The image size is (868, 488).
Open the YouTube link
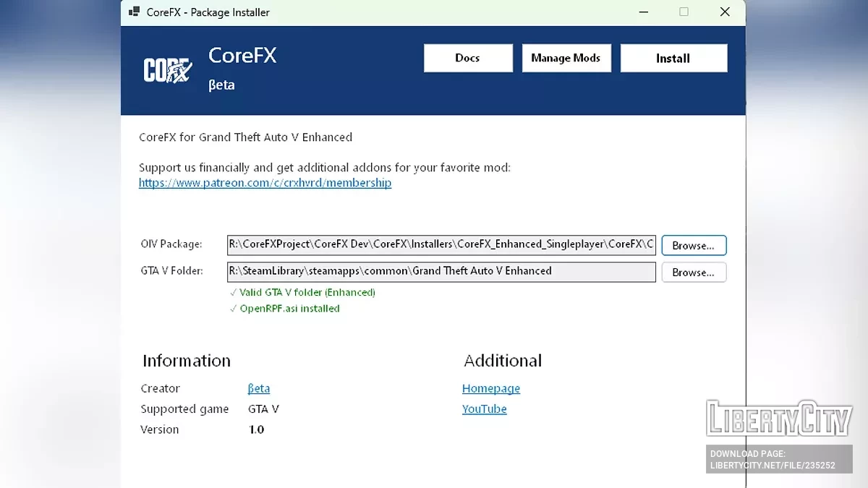pos(484,408)
